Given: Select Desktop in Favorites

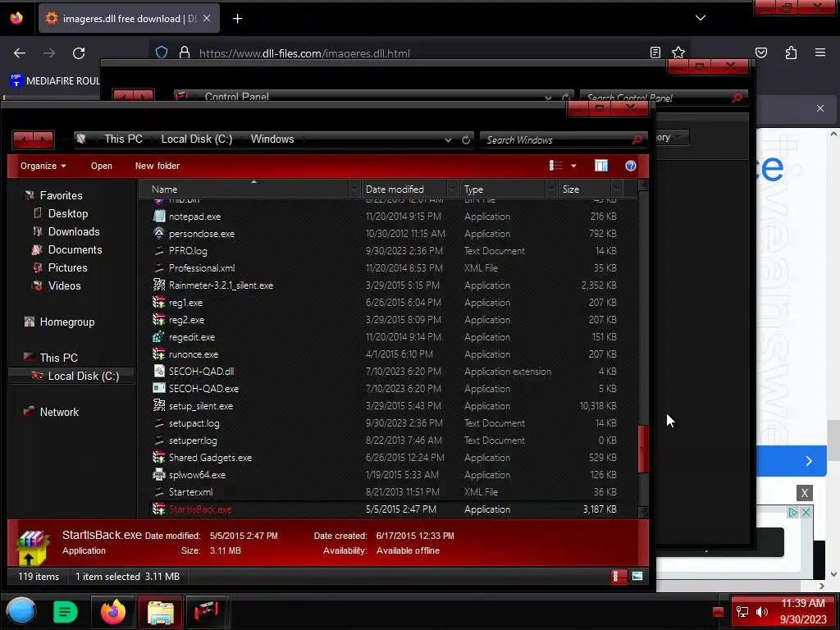Looking at the screenshot, I should click(x=68, y=214).
